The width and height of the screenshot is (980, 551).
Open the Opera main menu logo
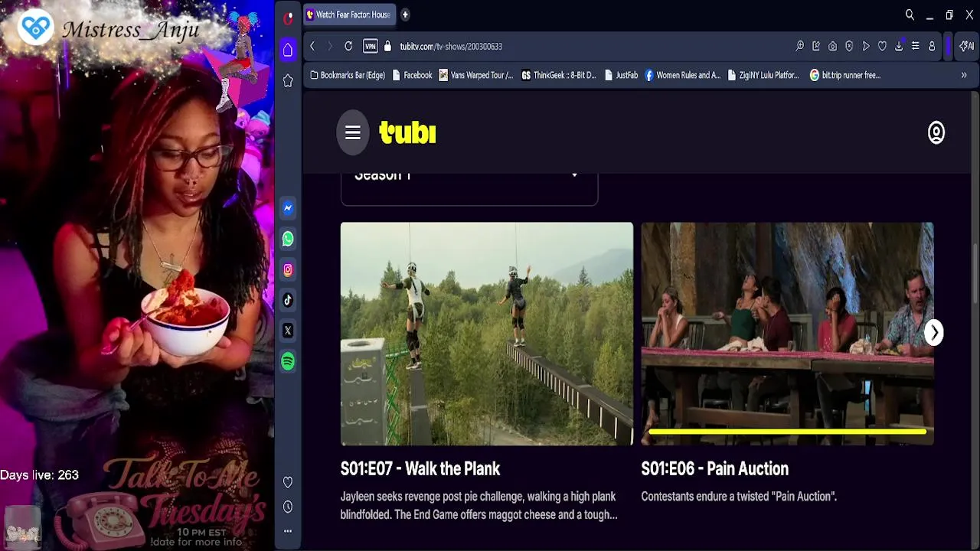pyautogui.click(x=288, y=18)
